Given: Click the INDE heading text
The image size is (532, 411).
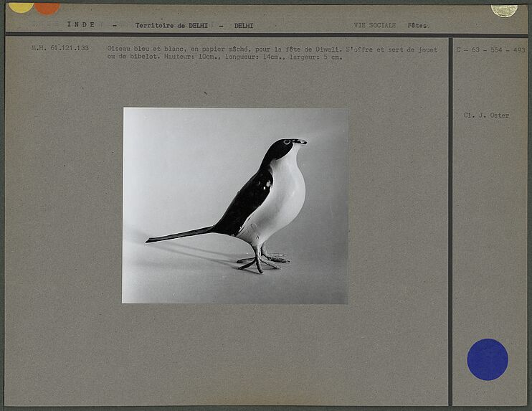Looking at the screenshot, I should click(81, 24).
